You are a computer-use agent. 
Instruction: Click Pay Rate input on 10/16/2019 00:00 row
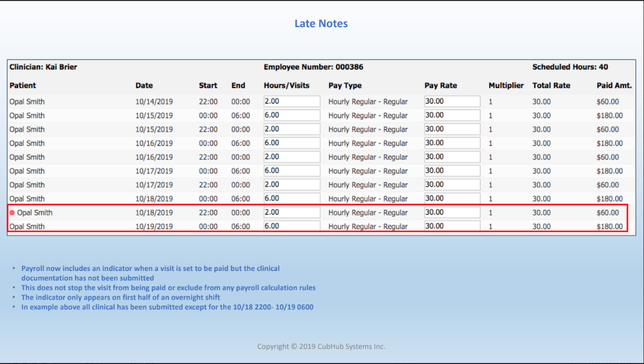[x=452, y=143]
